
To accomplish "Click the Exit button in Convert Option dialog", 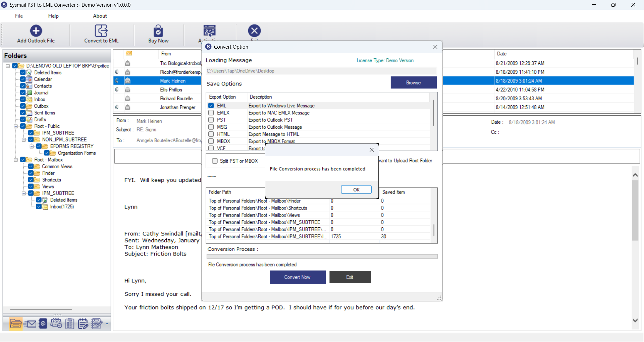I will (350, 277).
